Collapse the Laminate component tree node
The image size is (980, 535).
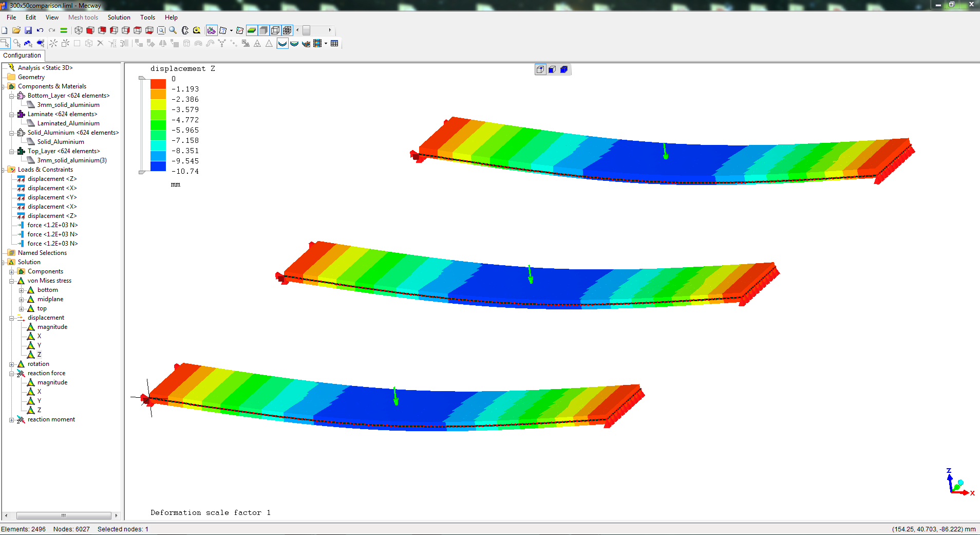[x=11, y=114]
